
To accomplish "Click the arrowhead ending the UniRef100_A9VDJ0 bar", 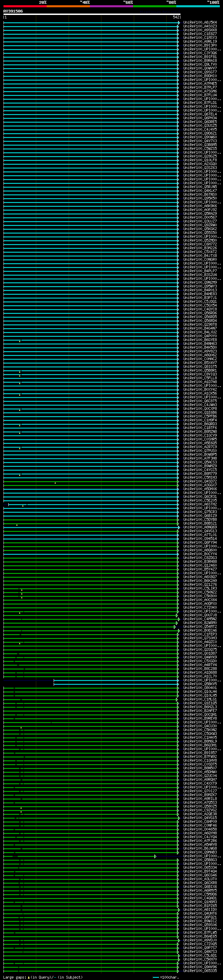I will (x=179, y=940).
